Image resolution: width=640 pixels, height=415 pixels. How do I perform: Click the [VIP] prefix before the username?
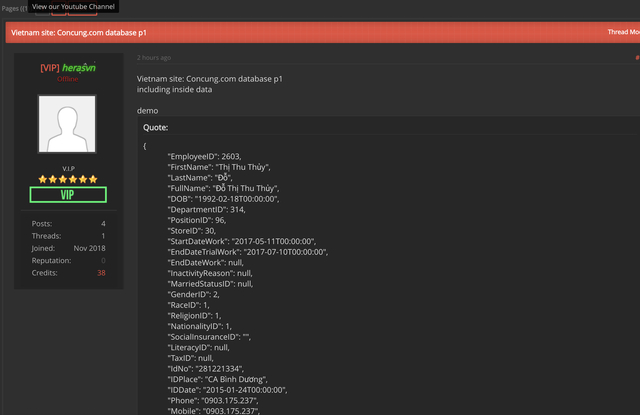point(49,67)
